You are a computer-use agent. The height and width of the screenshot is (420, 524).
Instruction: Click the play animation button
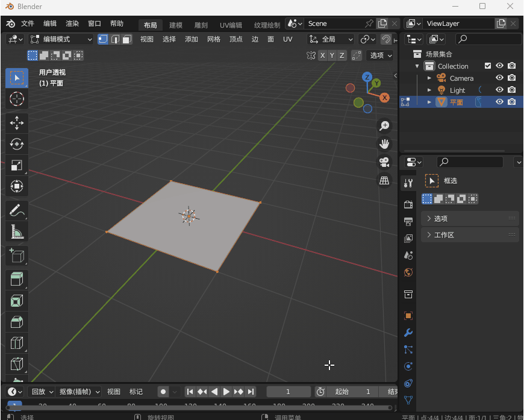pos(226,392)
